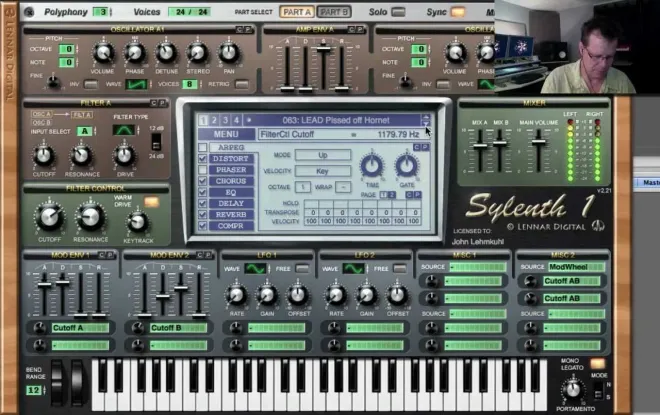660x415 pixels.
Task: Switch to PART B
Action: [334, 12]
